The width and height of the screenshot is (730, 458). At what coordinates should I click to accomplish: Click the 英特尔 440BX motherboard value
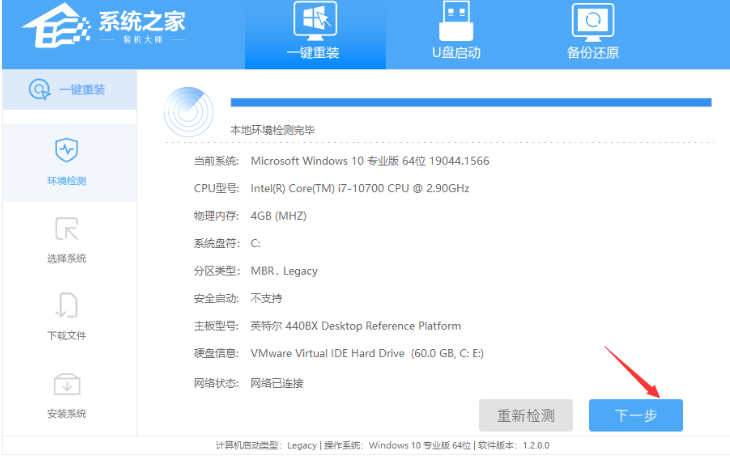pyautogui.click(x=356, y=326)
